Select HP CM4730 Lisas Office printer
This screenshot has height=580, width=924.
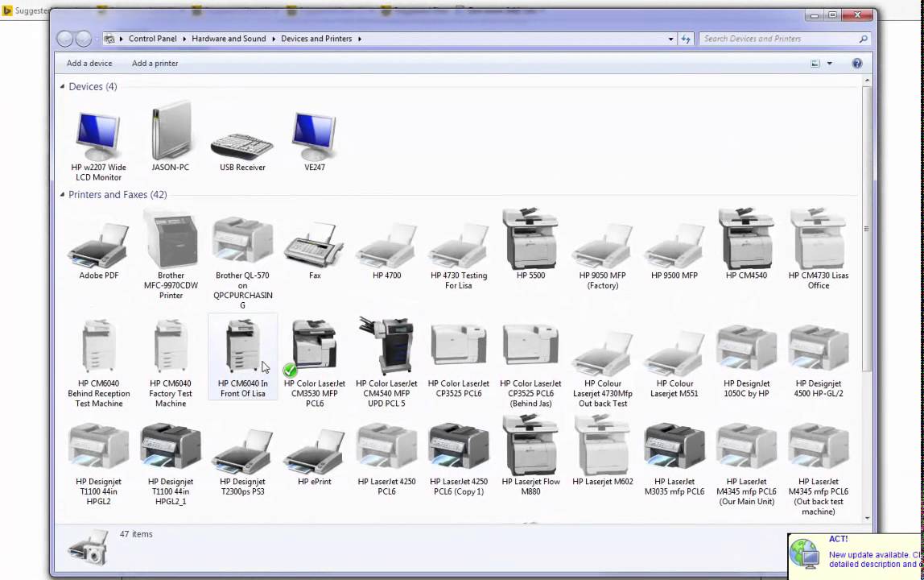pyautogui.click(x=818, y=248)
